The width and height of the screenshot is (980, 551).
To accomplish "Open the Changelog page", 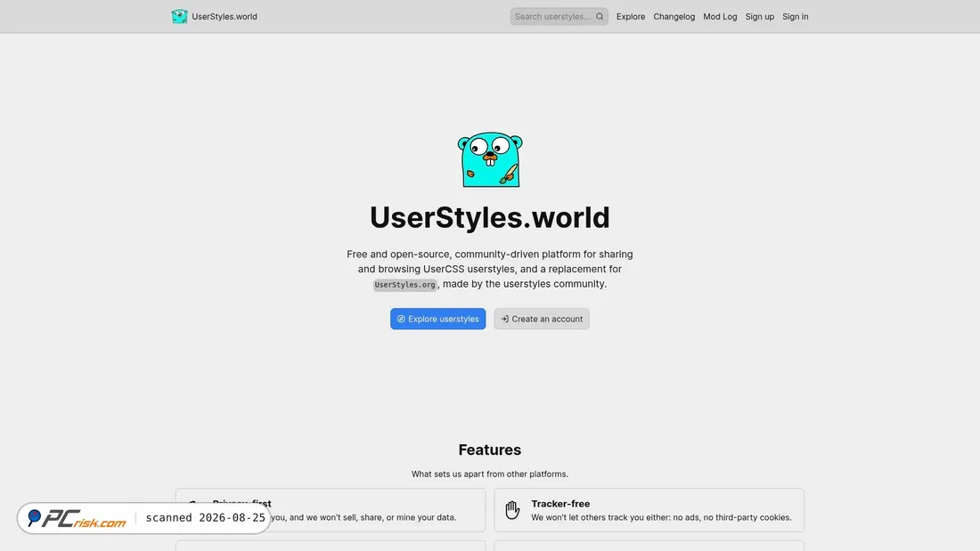I will (674, 17).
